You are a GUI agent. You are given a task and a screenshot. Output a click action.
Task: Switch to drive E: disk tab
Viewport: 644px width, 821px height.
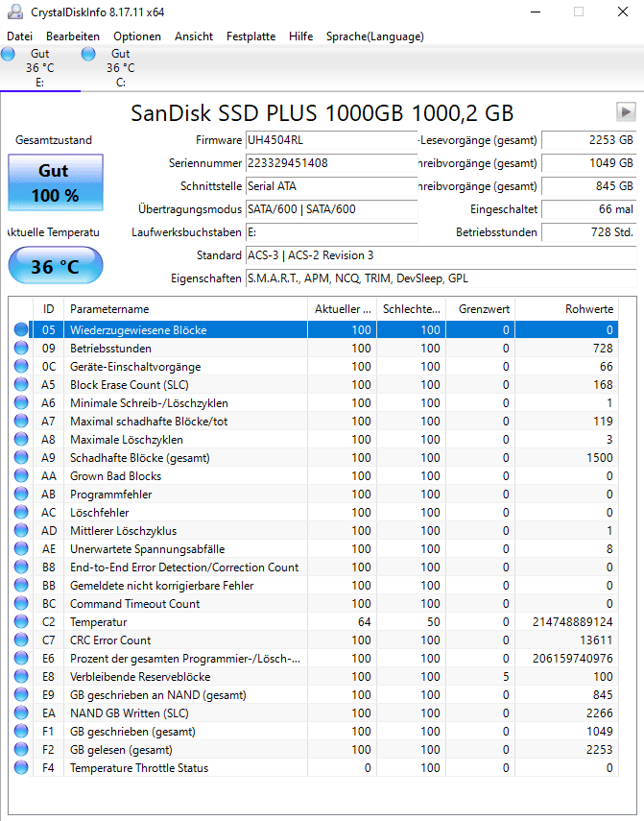pyautogui.click(x=40, y=67)
